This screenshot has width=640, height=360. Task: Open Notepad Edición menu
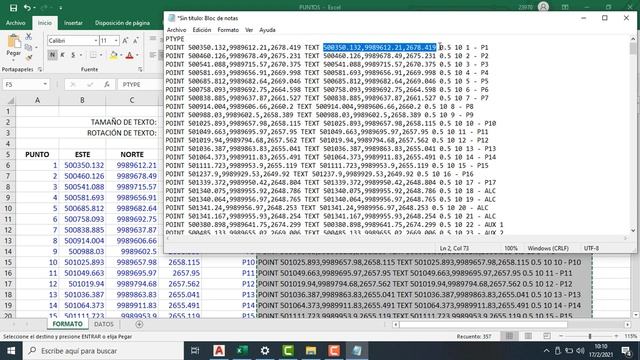(202, 30)
